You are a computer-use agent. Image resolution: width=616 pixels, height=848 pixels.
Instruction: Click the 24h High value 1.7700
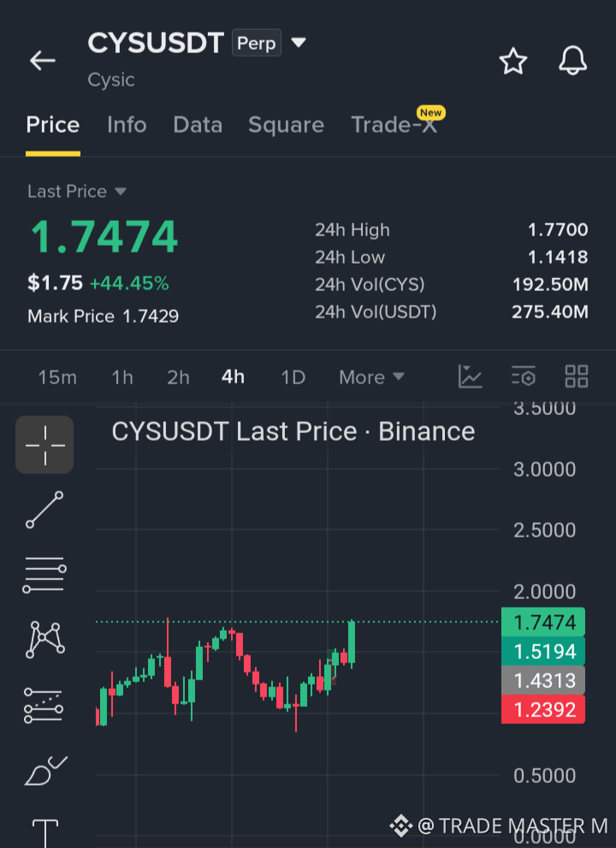(558, 230)
